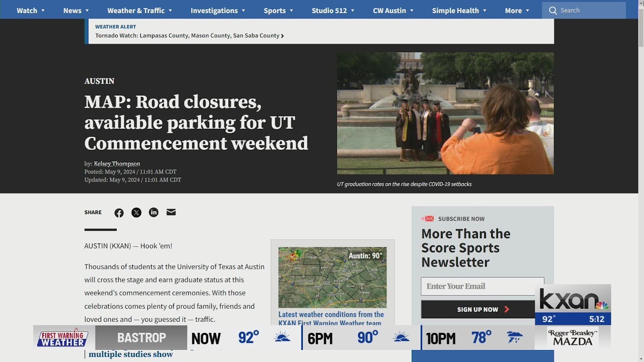The width and height of the screenshot is (644, 362).
Task: Click the Enter Your Email field
Action: 482,286
